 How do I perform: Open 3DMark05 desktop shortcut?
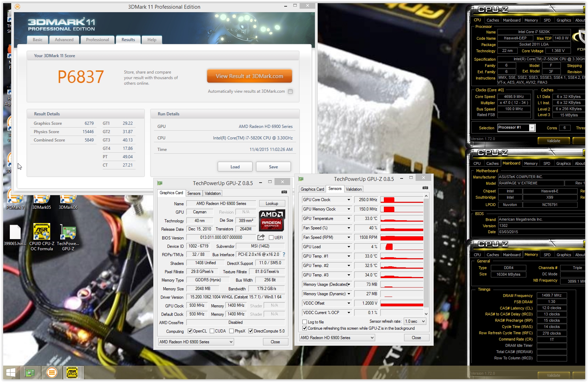[41, 201]
